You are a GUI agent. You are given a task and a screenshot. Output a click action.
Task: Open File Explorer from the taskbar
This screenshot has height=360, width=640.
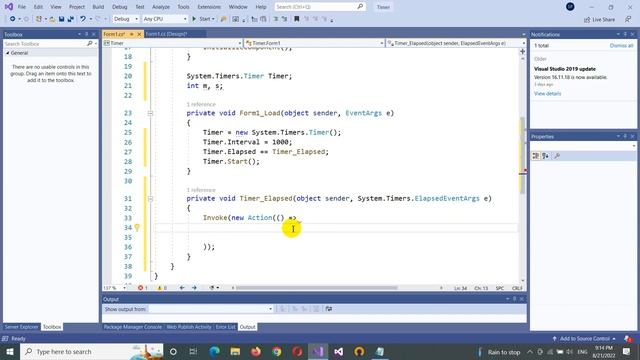pyautogui.click(x=235, y=351)
